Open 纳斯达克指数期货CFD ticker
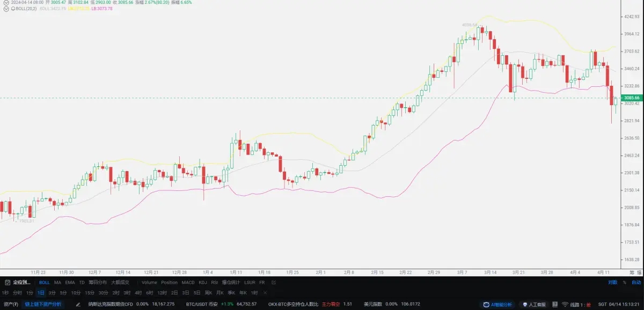Image resolution: width=644 pixels, height=310 pixels. click(111, 304)
